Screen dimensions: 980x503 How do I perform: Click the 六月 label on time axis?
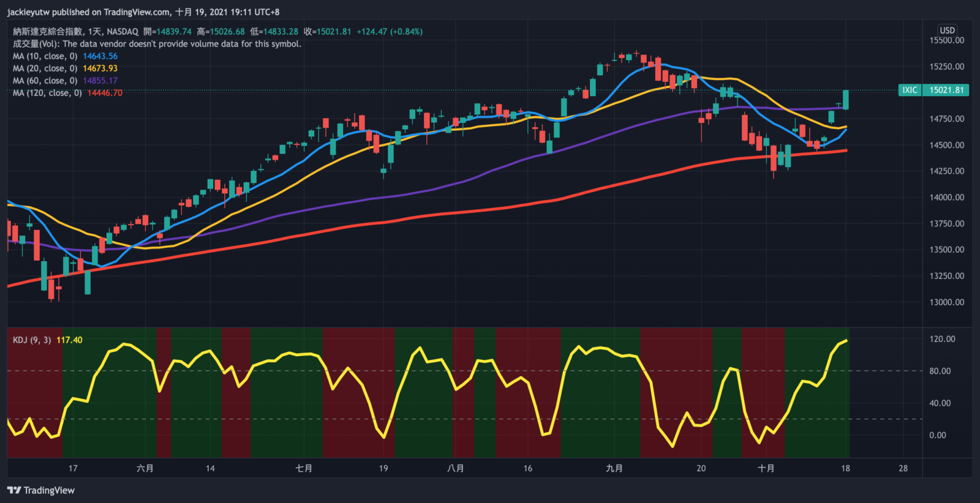point(145,468)
